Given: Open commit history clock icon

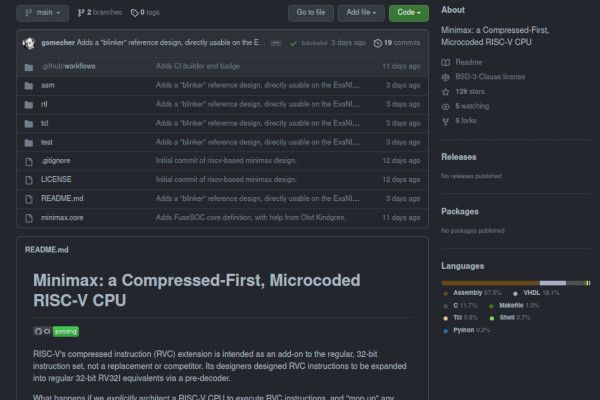Looking at the screenshot, I should [377, 43].
